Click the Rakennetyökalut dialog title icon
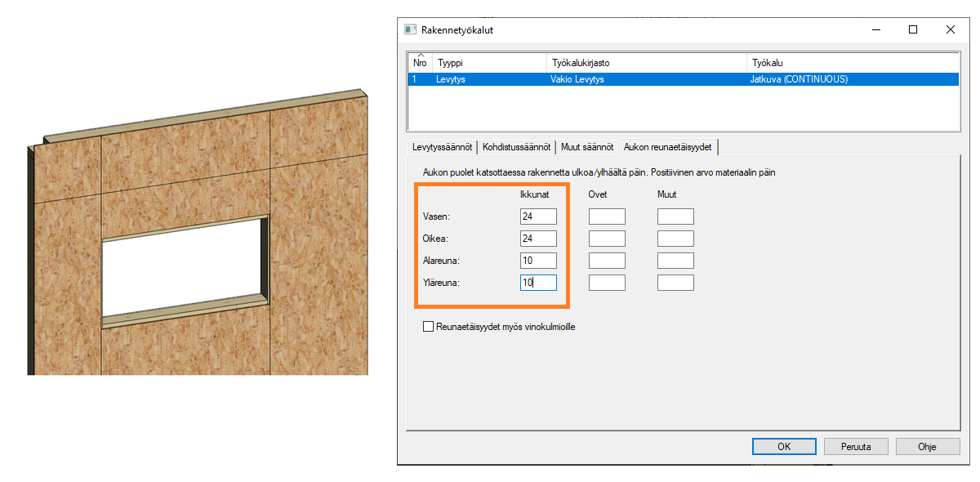This screenshot has height=482, width=980. click(x=411, y=29)
